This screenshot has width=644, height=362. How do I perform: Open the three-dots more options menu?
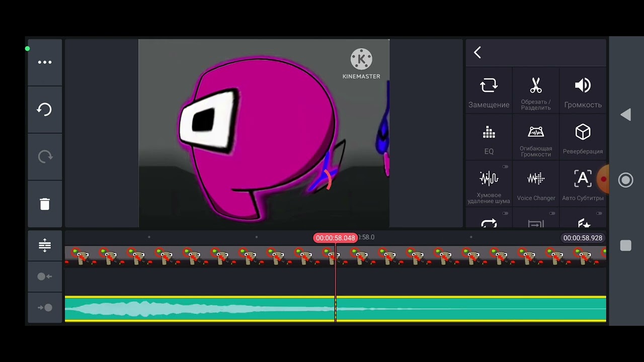[x=45, y=62]
